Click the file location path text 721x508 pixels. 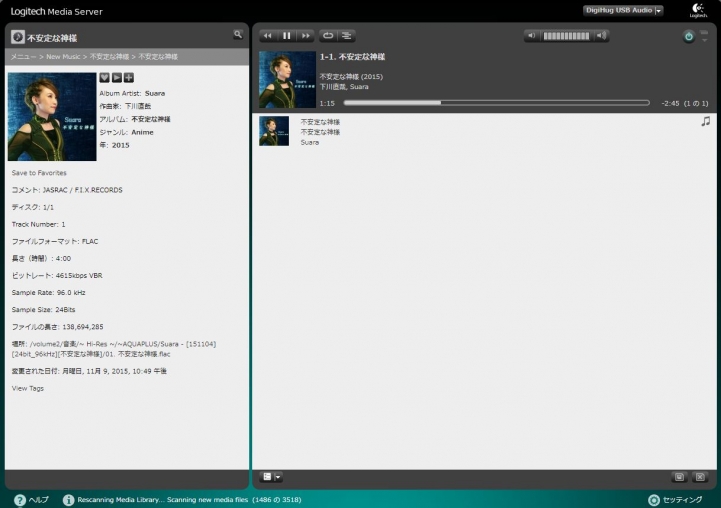point(114,349)
